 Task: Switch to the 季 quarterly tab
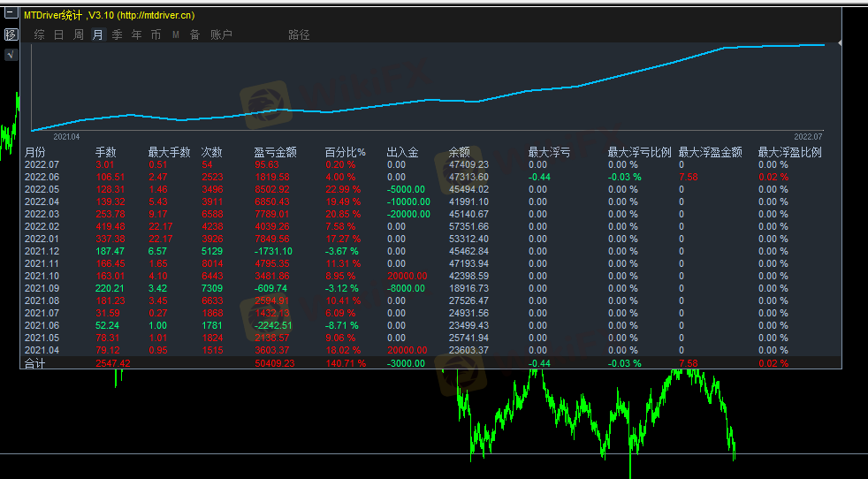click(117, 34)
